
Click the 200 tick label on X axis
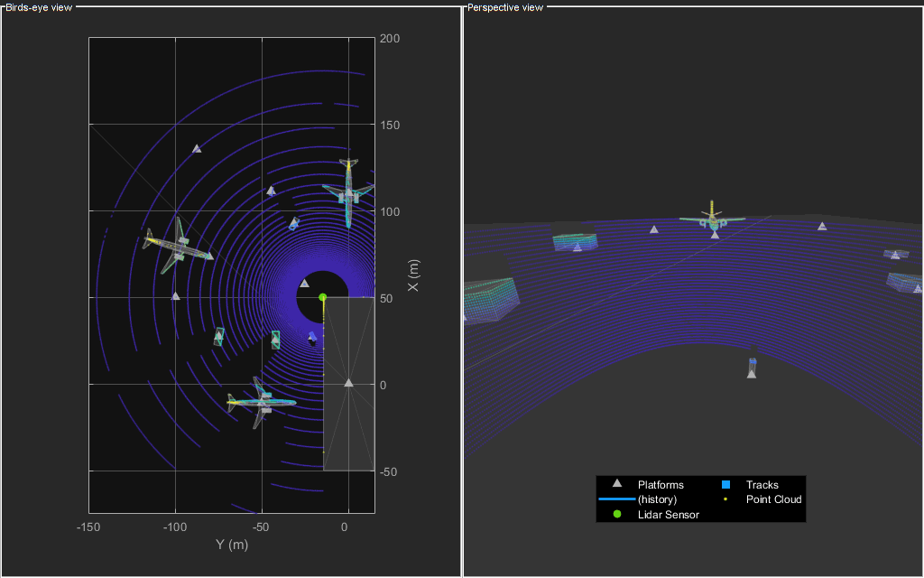[x=390, y=38]
